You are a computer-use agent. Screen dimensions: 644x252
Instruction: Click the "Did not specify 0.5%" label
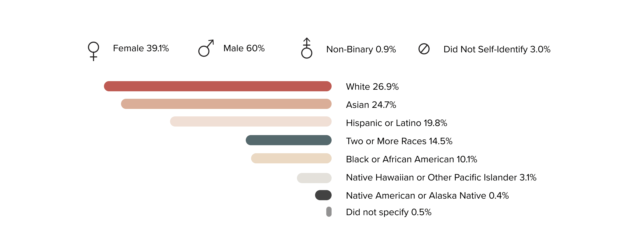(x=389, y=212)
